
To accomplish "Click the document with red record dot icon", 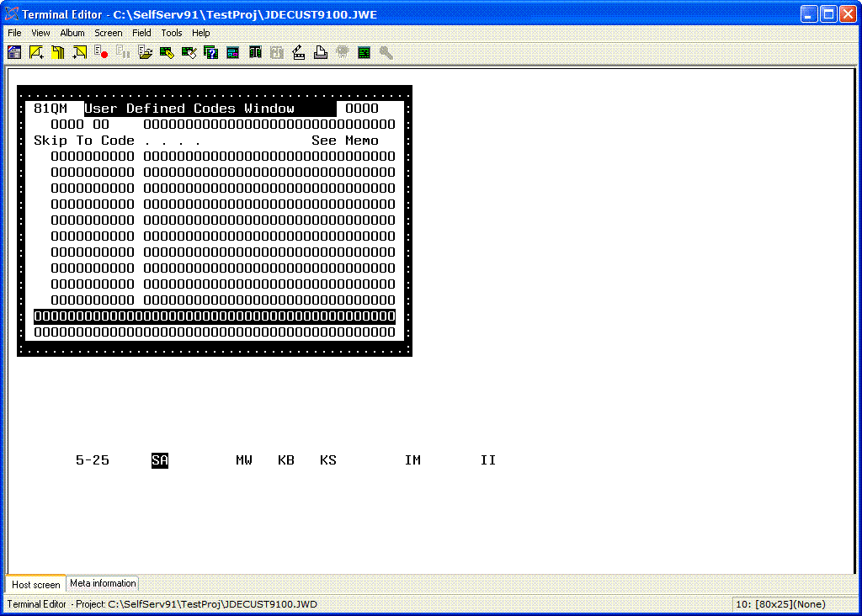I will pos(101,53).
